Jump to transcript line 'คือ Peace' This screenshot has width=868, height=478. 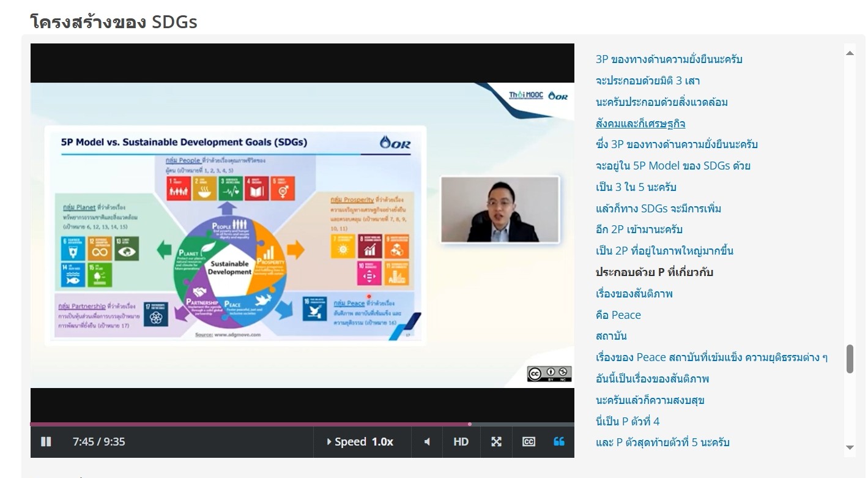[618, 315]
